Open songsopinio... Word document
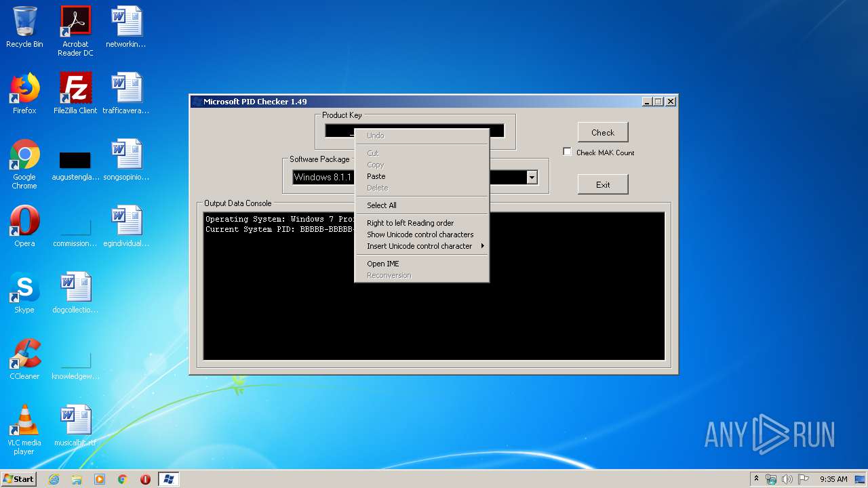The width and height of the screenshot is (868, 488). point(126,160)
